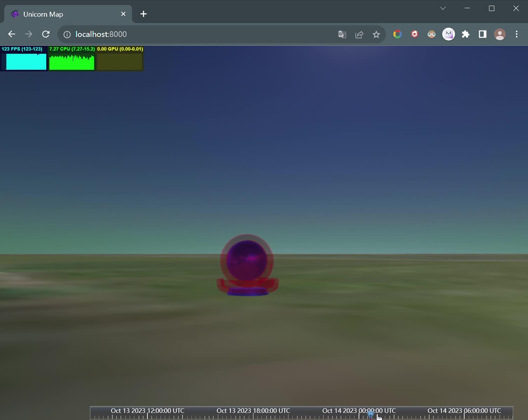
Task: Click the page reload button
Action: pos(46,34)
